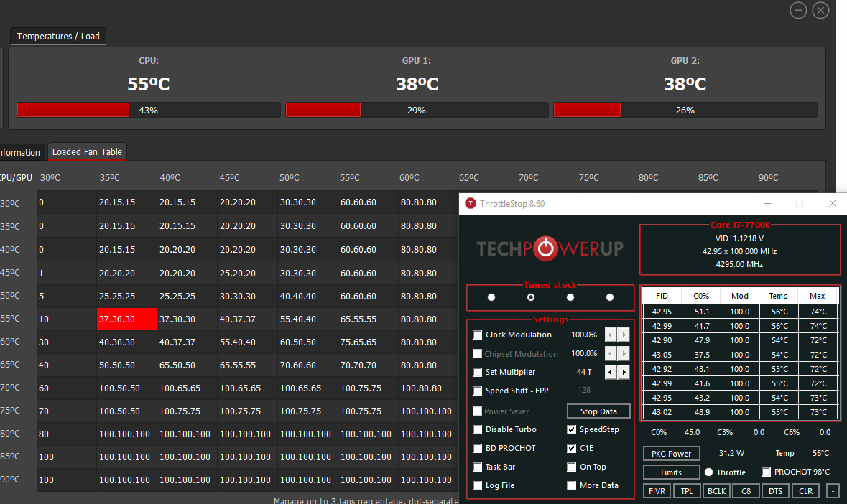
Task: Increase Set Multiplier with right arrow
Action: click(624, 372)
